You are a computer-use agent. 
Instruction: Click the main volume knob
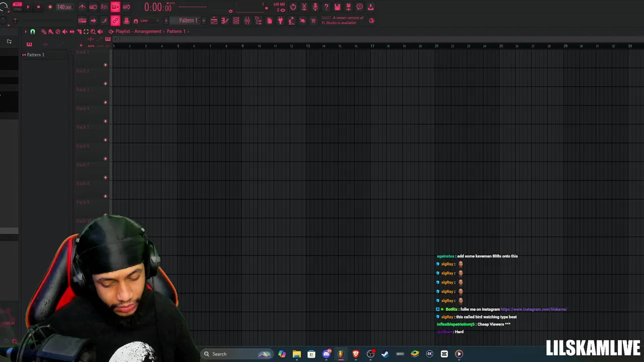tap(4, 7)
